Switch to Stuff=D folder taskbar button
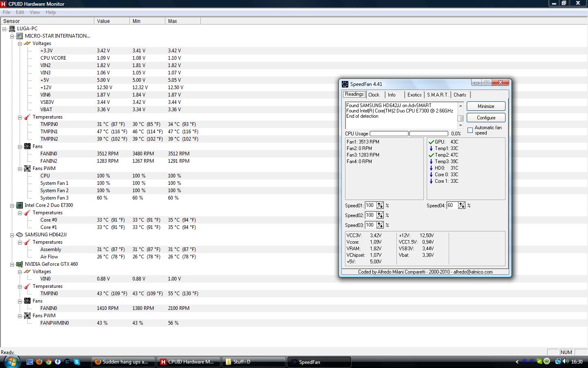The image size is (588, 368). 253,362
